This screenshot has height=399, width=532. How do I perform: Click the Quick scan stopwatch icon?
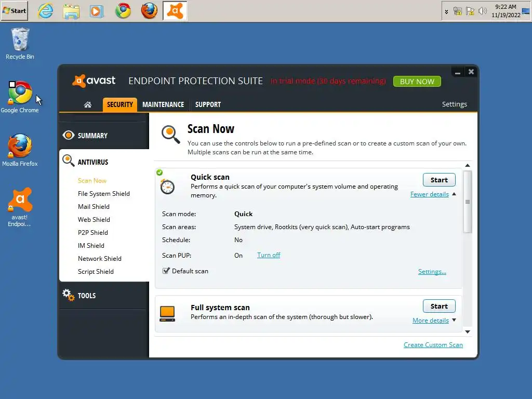(x=167, y=187)
